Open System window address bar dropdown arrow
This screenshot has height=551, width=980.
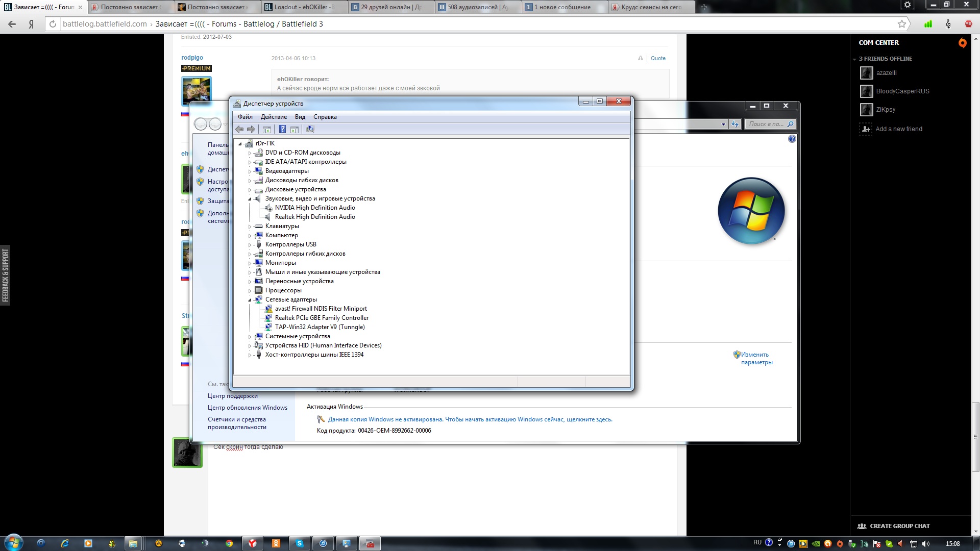tap(723, 124)
